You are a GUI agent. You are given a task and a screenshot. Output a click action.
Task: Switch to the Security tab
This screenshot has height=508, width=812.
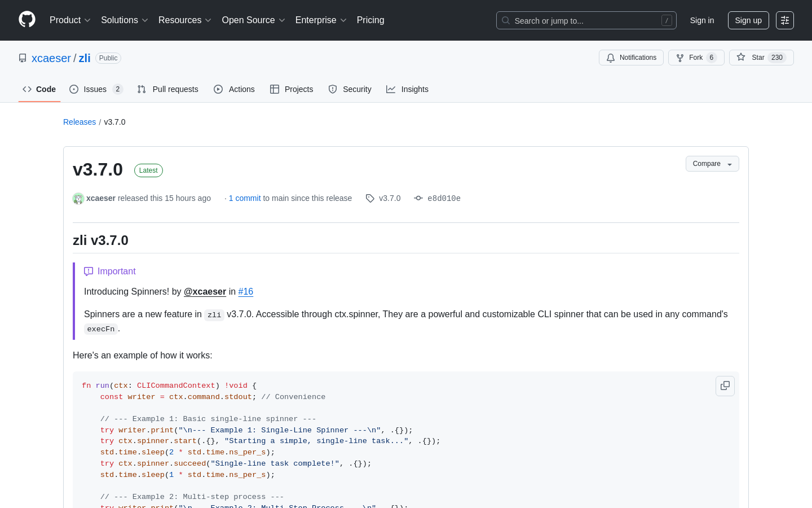[350, 89]
